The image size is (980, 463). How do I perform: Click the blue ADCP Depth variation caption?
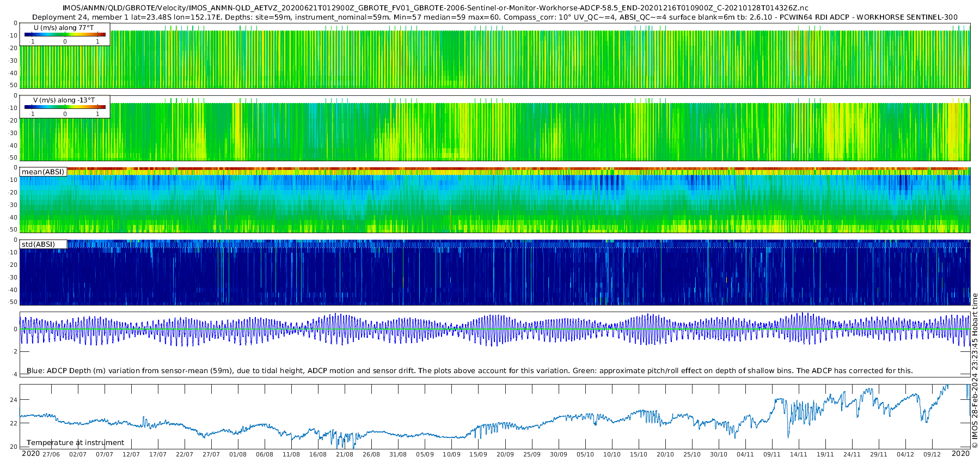[x=469, y=371]
